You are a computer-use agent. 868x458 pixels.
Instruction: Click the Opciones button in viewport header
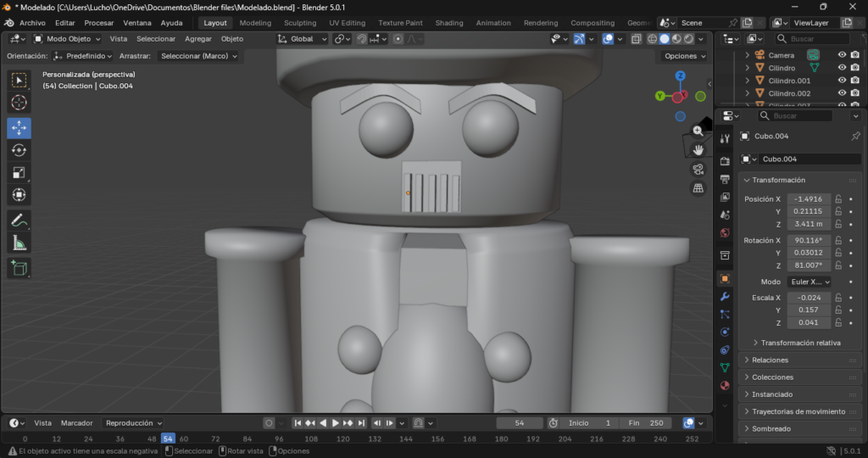pyautogui.click(x=684, y=56)
